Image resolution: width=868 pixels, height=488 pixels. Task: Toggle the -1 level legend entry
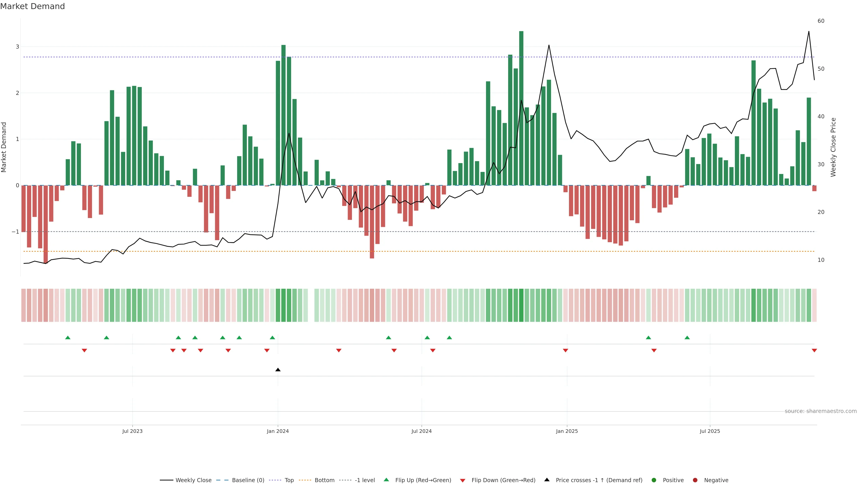pos(365,480)
